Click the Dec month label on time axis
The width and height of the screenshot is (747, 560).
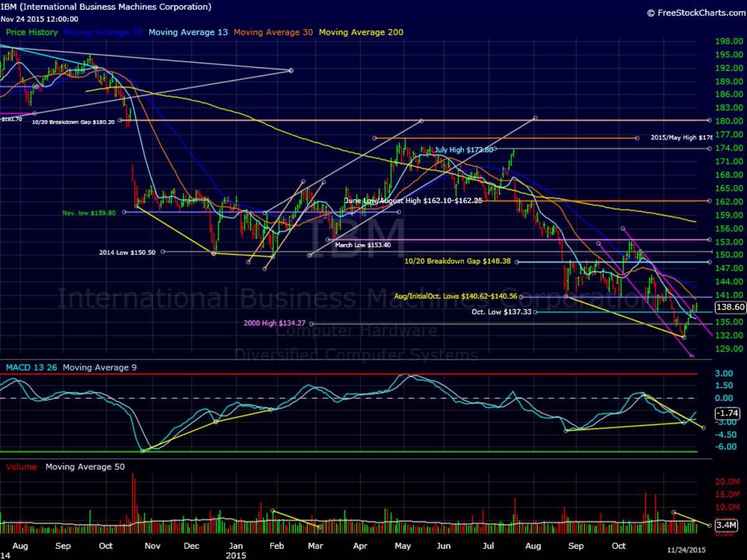click(192, 546)
